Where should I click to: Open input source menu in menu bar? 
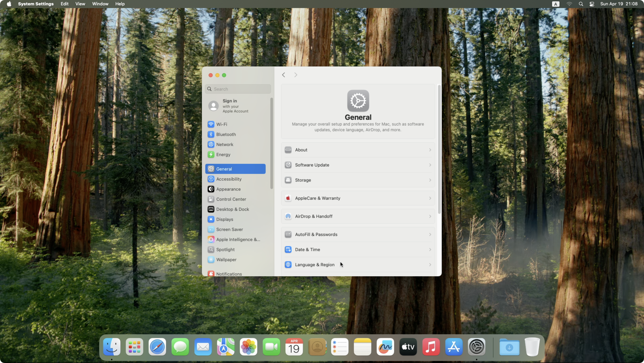coord(555,4)
